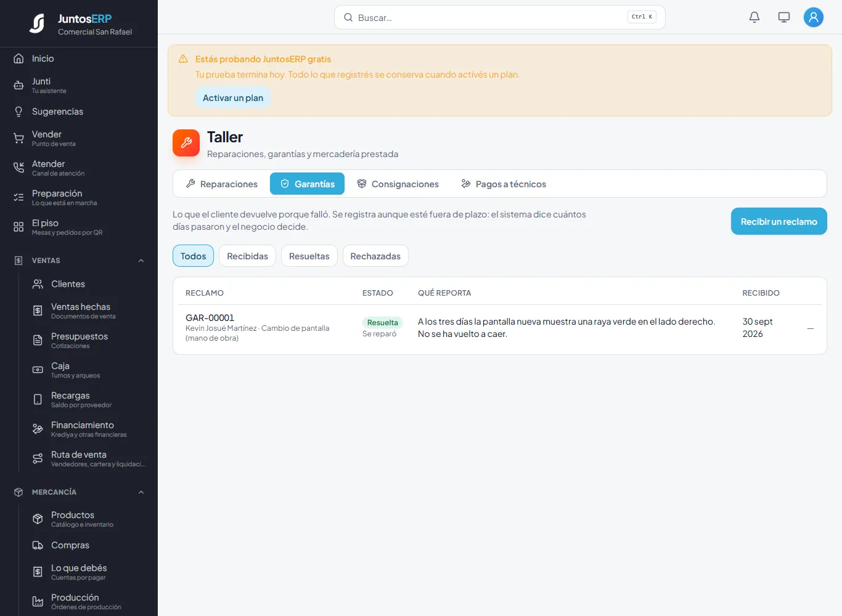Open Junti assistant from sidebar
This screenshot has height=616, width=842.
(79, 86)
